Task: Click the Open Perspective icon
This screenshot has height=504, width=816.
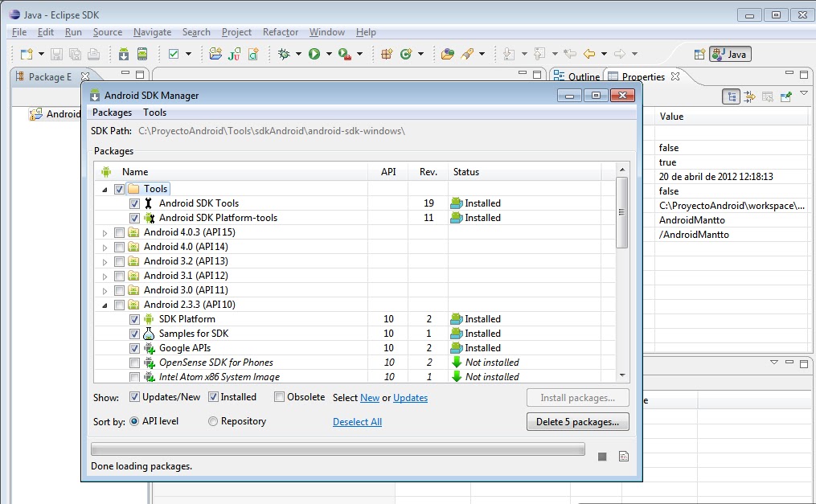Action: [x=699, y=54]
